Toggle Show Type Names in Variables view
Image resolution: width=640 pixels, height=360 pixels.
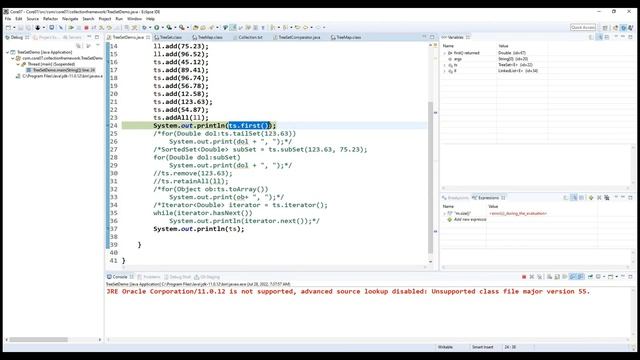(591, 37)
